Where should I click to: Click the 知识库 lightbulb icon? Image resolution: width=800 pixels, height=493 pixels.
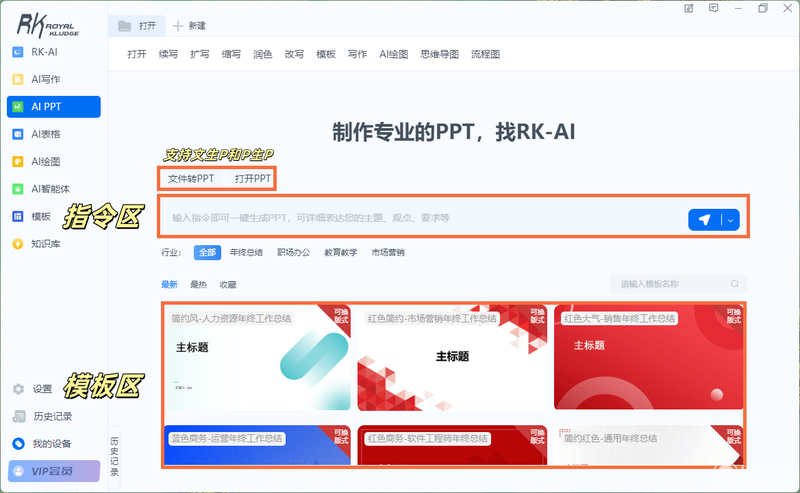coord(17,244)
